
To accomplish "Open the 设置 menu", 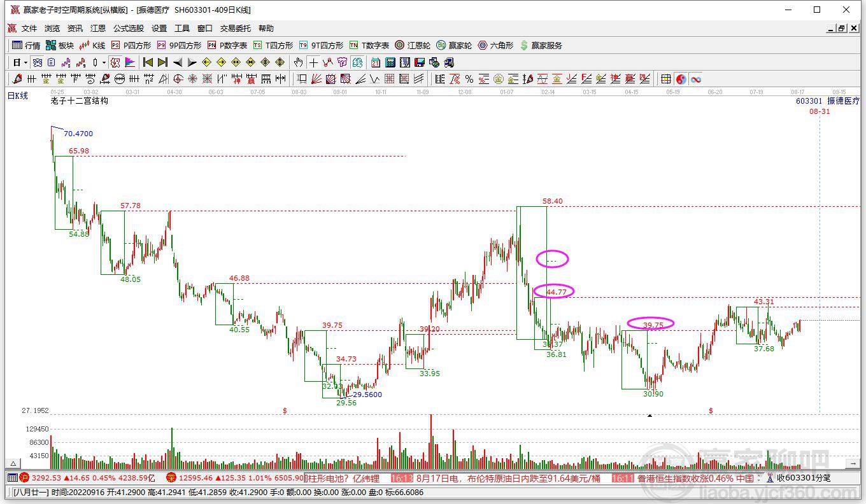I will 159,29.
